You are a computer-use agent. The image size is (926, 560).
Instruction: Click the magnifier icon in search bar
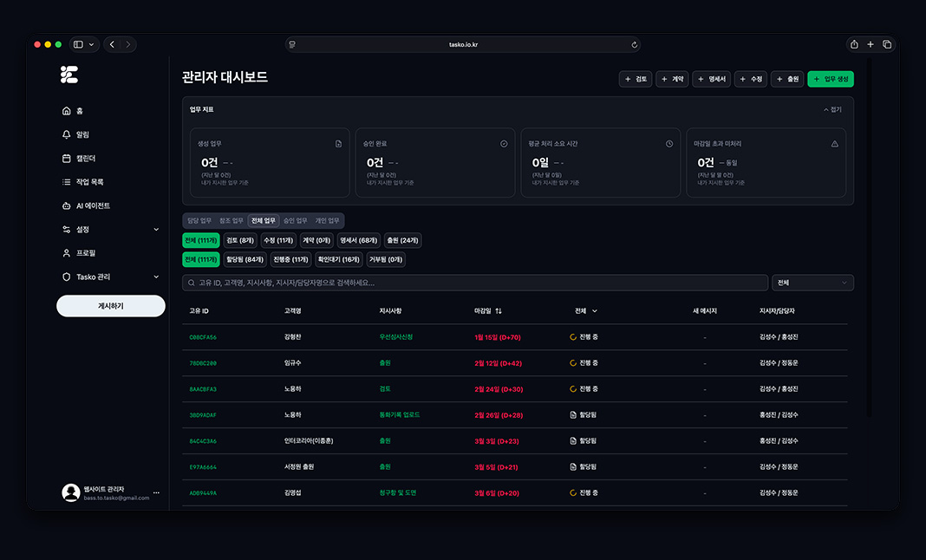(x=192, y=283)
